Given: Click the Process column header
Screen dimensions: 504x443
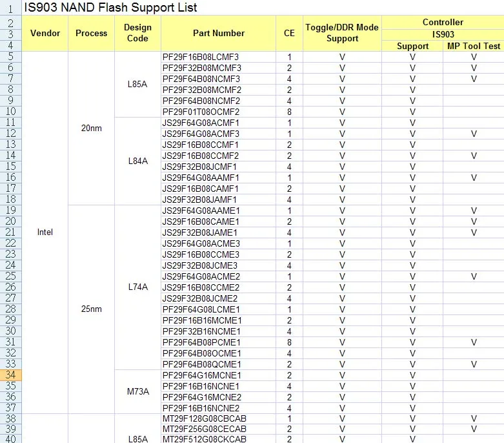Looking at the screenshot, I should 91,33.
